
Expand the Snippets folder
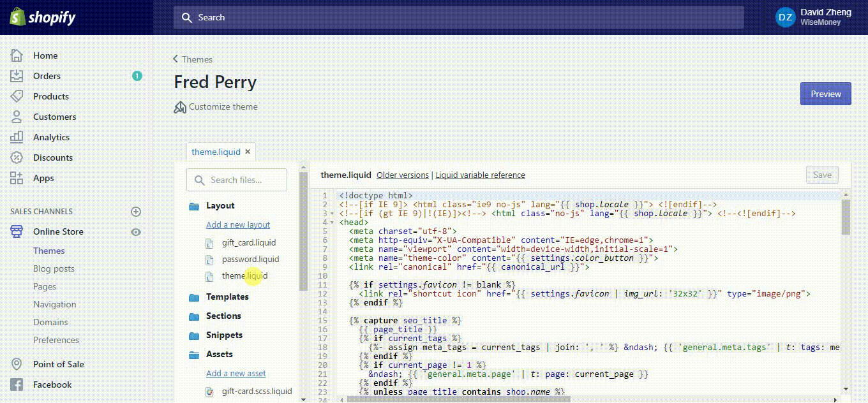195,335
